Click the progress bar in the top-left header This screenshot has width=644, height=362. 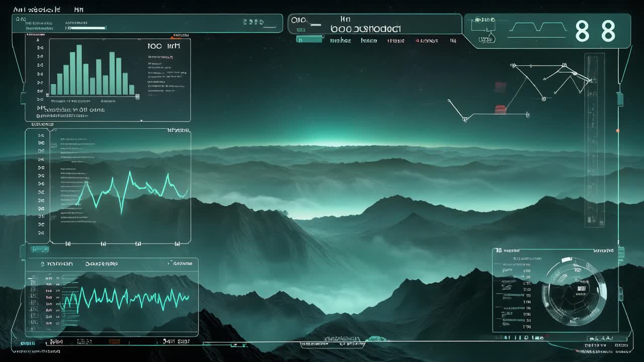coord(86,28)
